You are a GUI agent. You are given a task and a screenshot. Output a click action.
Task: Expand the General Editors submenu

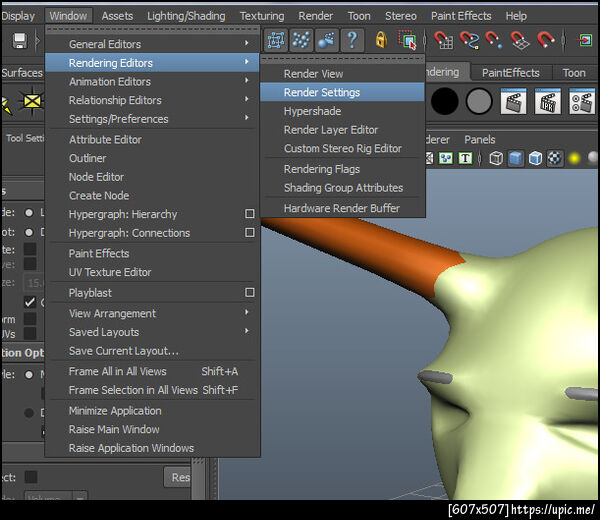[152, 44]
